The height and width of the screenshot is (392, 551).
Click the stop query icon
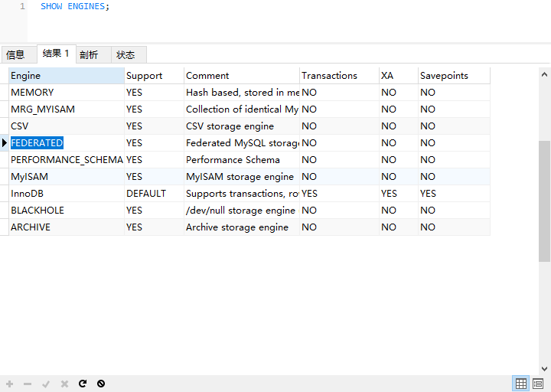[101, 384]
